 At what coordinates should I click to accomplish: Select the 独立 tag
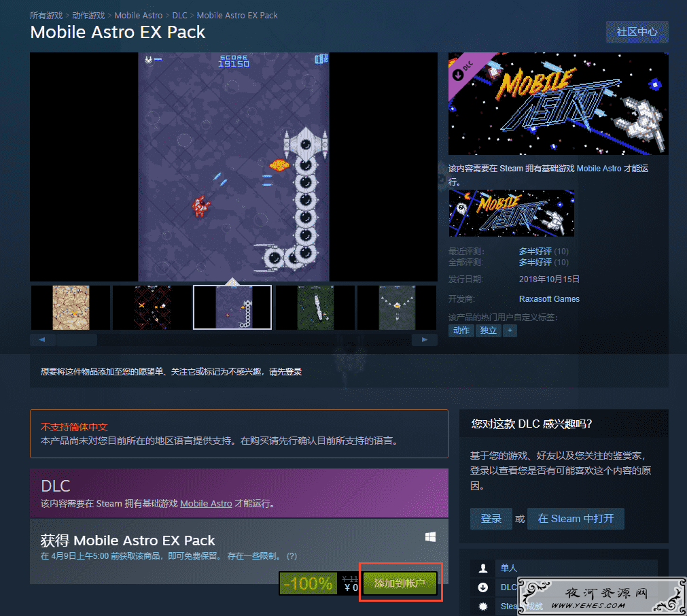(489, 330)
